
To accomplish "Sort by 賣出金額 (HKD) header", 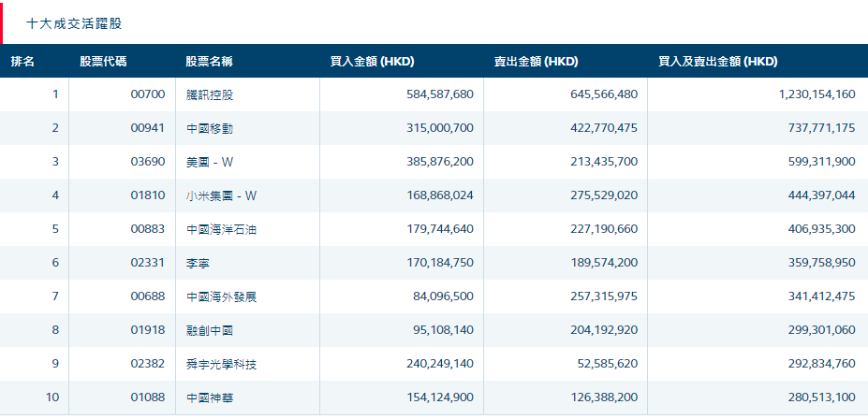I will [x=536, y=62].
